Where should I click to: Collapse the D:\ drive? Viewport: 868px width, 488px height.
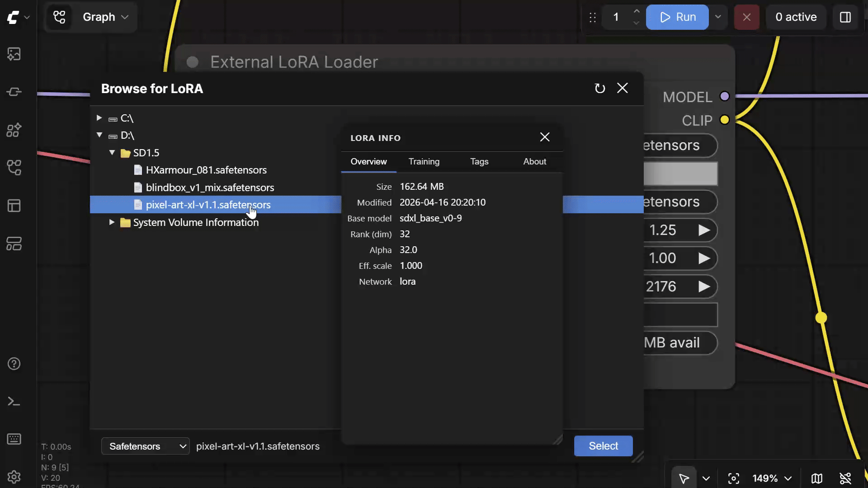(x=99, y=135)
